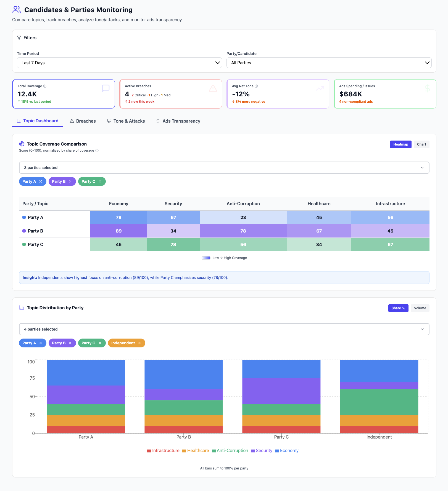This screenshot has height=491, width=448.
Task: Click Party B Economy cell 89
Action: [118, 231]
